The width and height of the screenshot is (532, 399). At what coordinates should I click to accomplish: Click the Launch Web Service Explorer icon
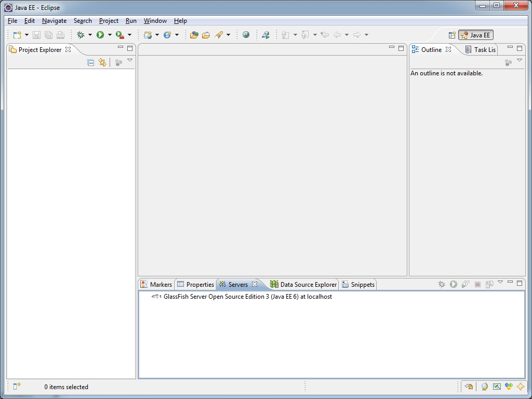point(265,35)
